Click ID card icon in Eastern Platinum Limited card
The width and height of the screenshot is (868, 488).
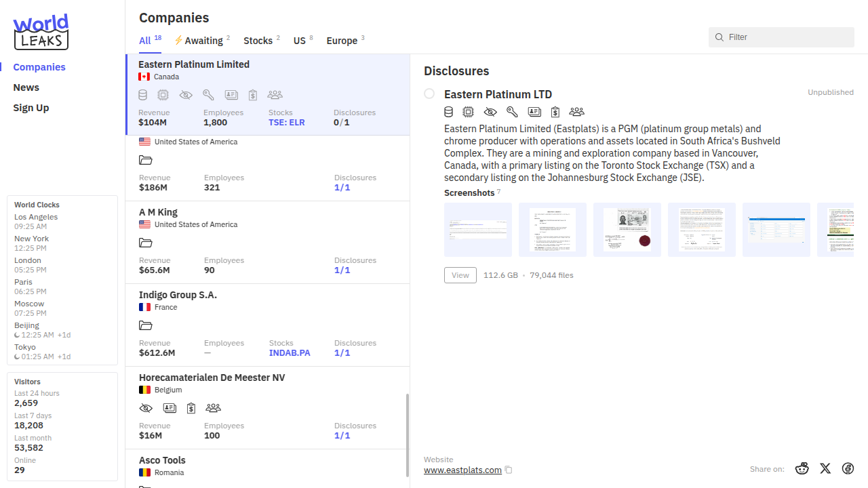pyautogui.click(x=231, y=95)
